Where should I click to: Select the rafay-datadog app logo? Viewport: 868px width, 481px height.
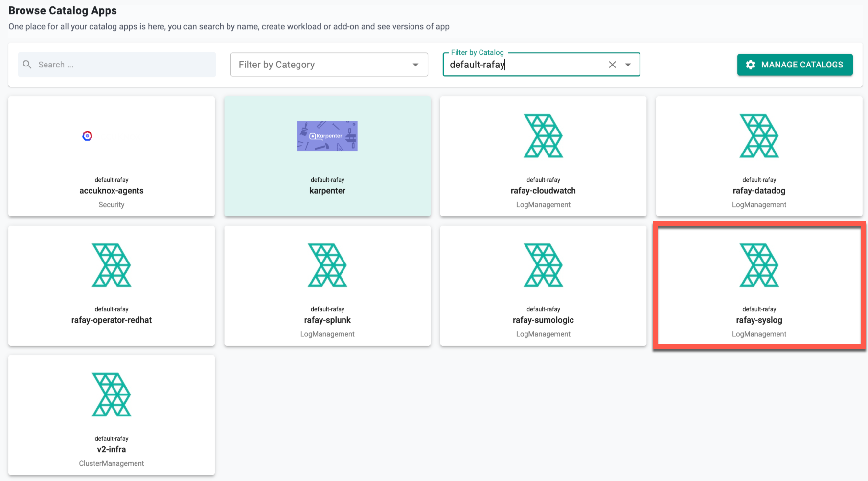759,136
